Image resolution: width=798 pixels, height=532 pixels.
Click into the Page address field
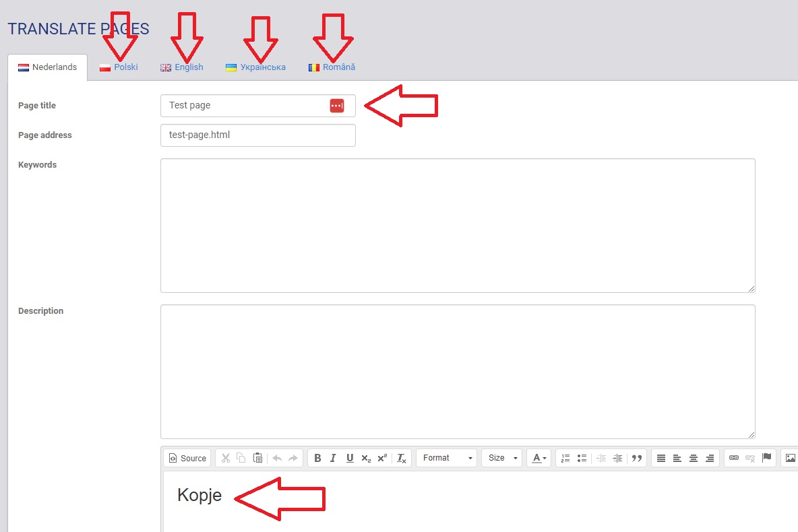[257, 135]
